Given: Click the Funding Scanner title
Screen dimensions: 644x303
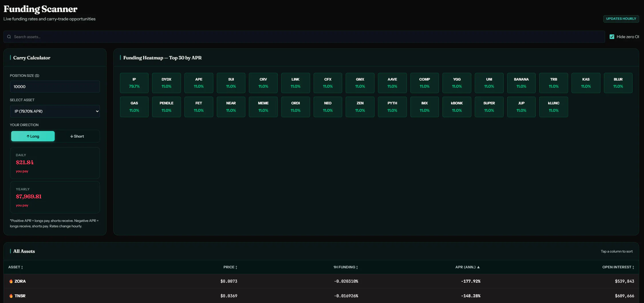Looking at the screenshot, I should 40,9.
